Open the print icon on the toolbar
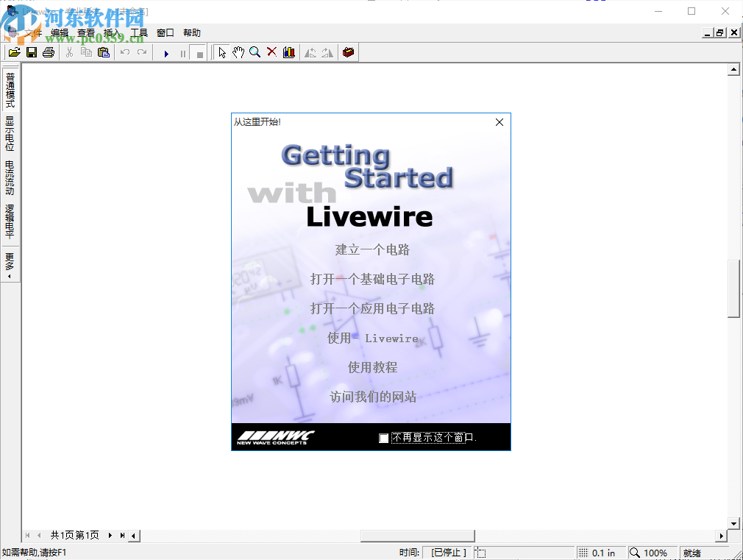Image resolution: width=743 pixels, height=560 pixels. pyautogui.click(x=48, y=52)
